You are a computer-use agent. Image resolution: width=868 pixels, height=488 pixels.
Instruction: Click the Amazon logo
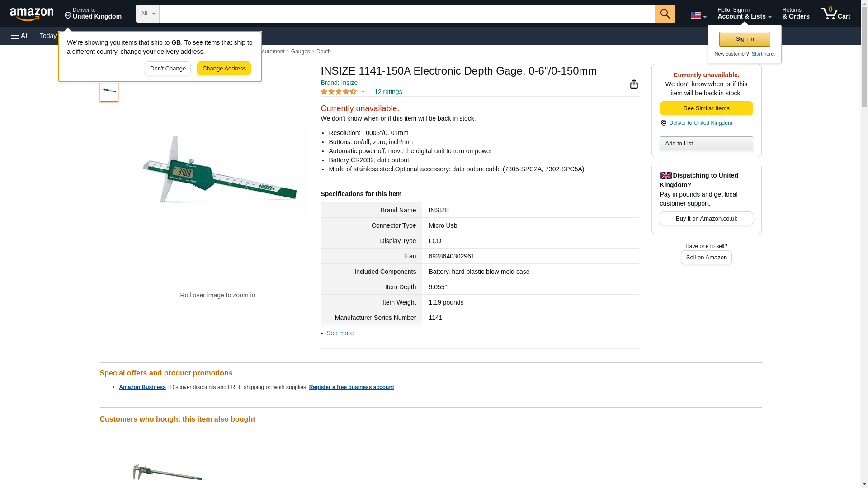pyautogui.click(x=32, y=14)
